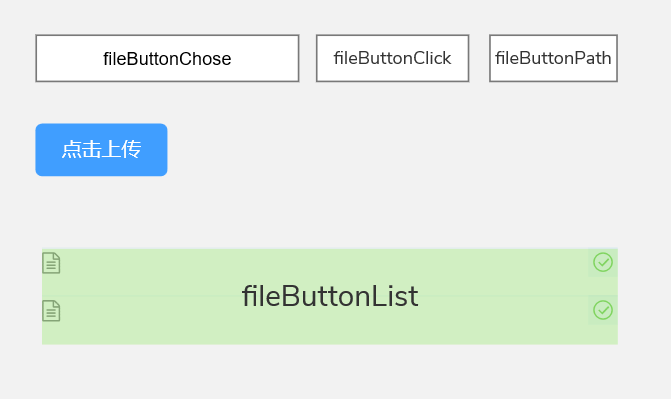Click the lower upload-status check circle
This screenshot has width=671, height=399.
pos(603,310)
